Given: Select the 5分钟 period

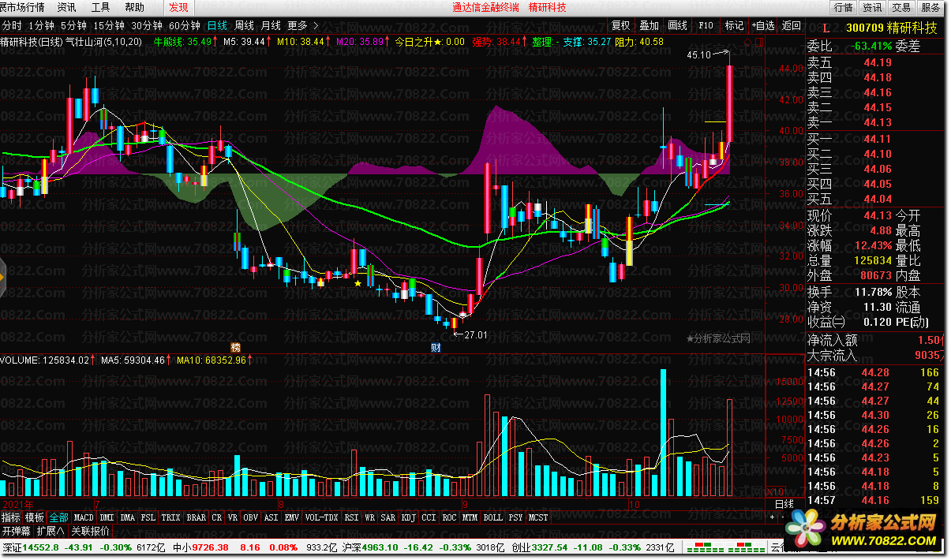Looking at the screenshot, I should 73,25.
